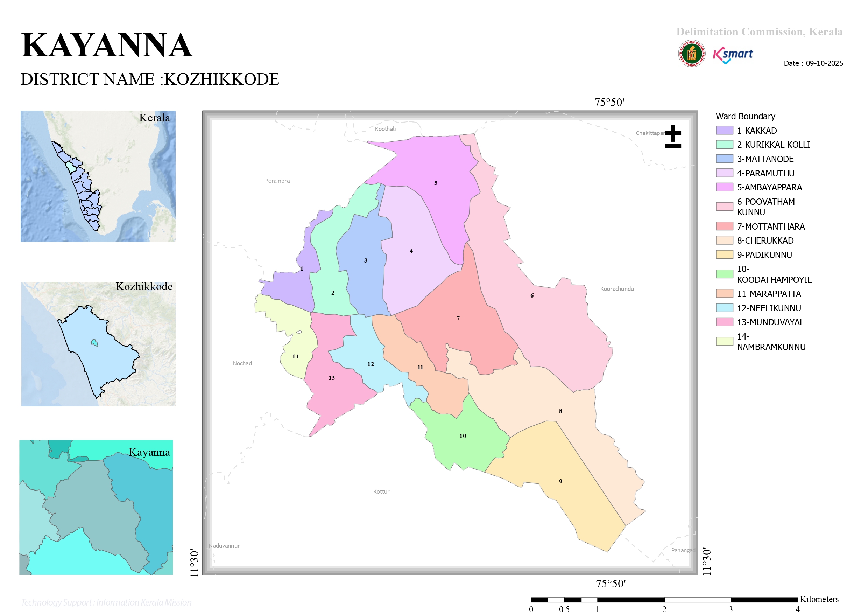Select the 1-KAKKAD legend color swatch
The width and height of the screenshot is (868, 614).
click(724, 131)
